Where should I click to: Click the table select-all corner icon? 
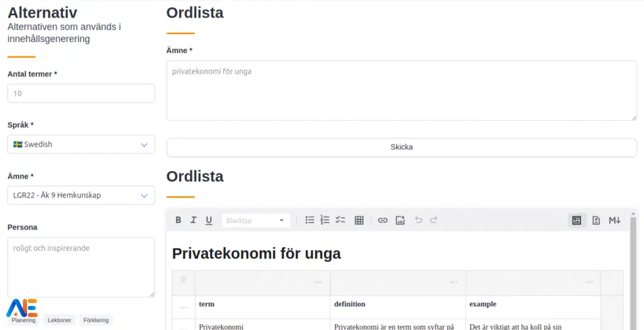(x=184, y=280)
